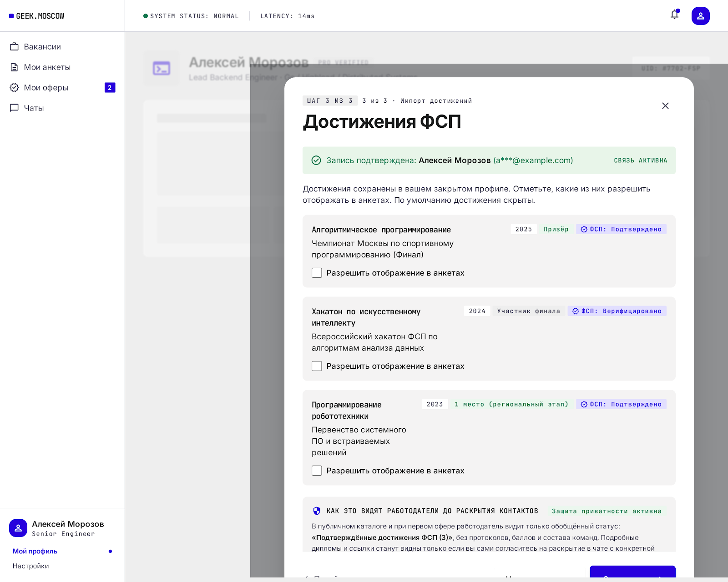This screenshot has height=582, width=728.
Task: Click the Алгоритмическое программирование title
Action: [x=381, y=230]
